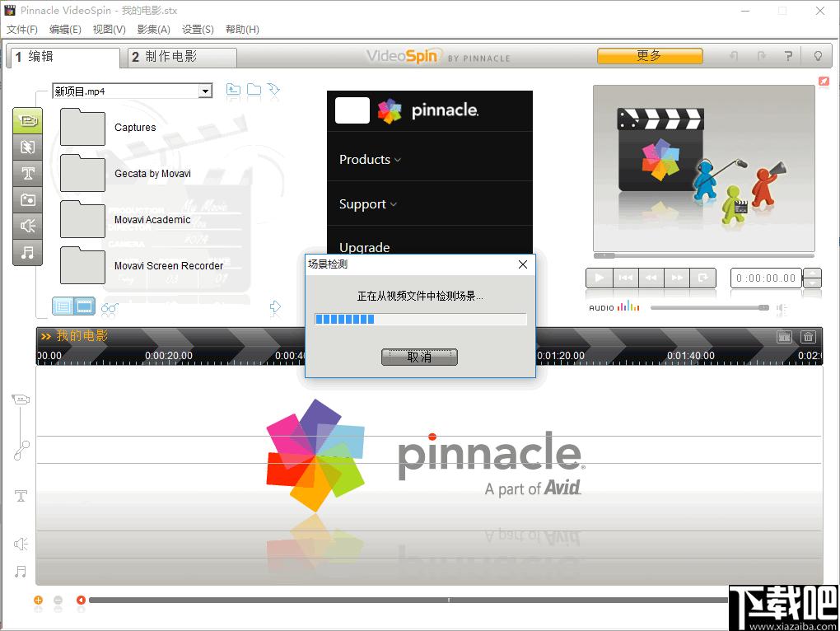Click the 更多 orange button
Viewport: 840px width, 631px height.
650,56
